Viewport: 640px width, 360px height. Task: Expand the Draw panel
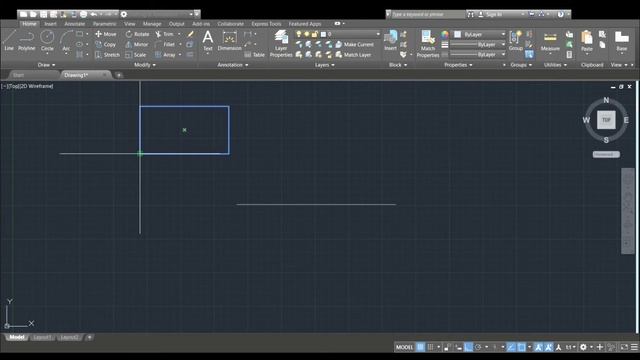pos(46,64)
